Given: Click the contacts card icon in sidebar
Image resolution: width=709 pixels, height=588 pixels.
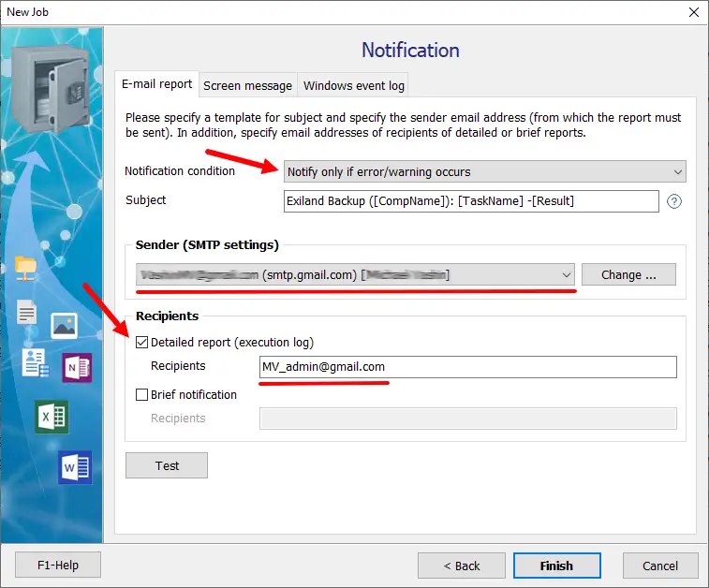Looking at the screenshot, I should click(x=35, y=361).
